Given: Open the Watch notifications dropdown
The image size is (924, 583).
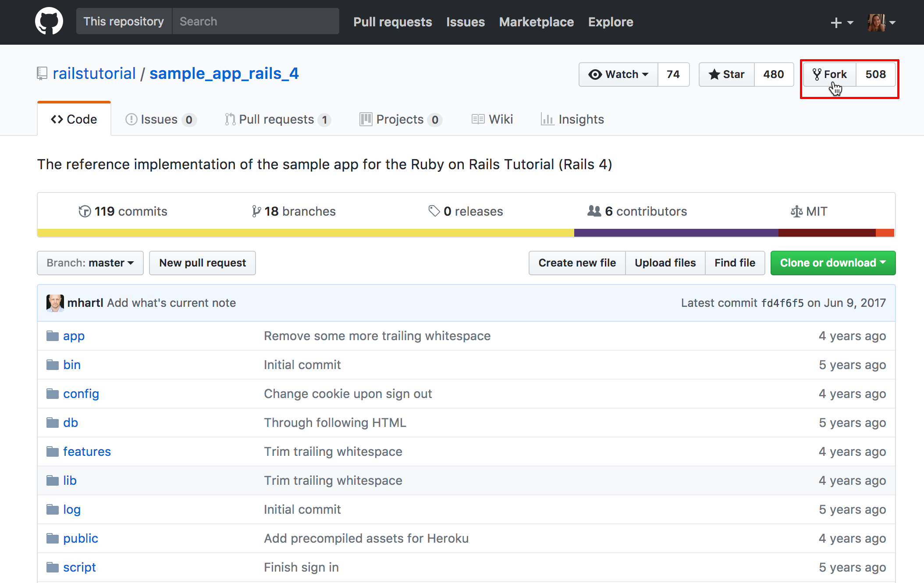Looking at the screenshot, I should (x=618, y=75).
